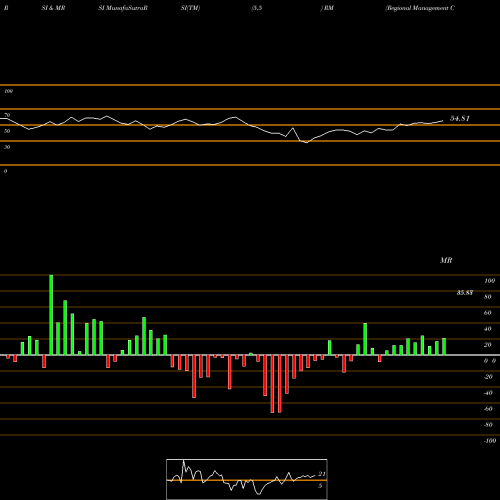Click the -20 label on MR axis

click(x=488, y=377)
